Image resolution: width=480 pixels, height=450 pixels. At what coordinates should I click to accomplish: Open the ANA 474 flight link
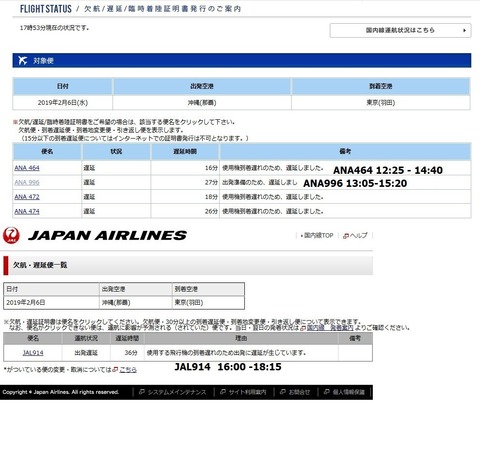point(27,211)
